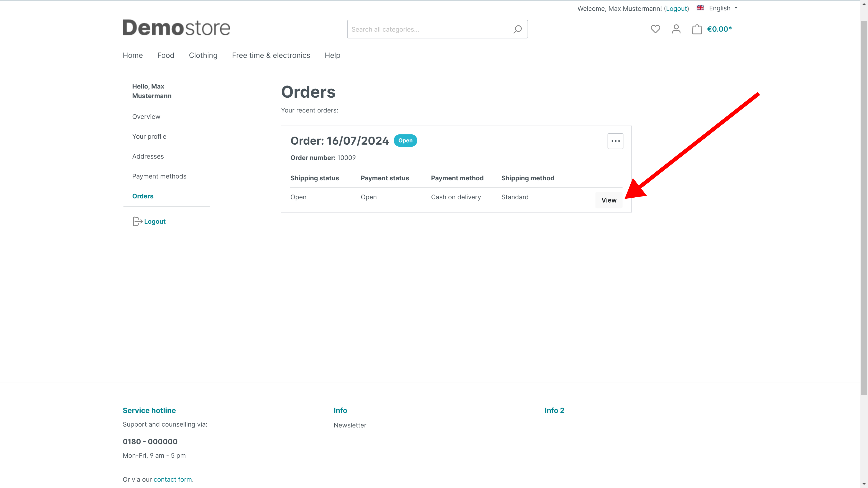Click the Shipping method column header
This screenshot has height=488, width=868.
pos(528,178)
